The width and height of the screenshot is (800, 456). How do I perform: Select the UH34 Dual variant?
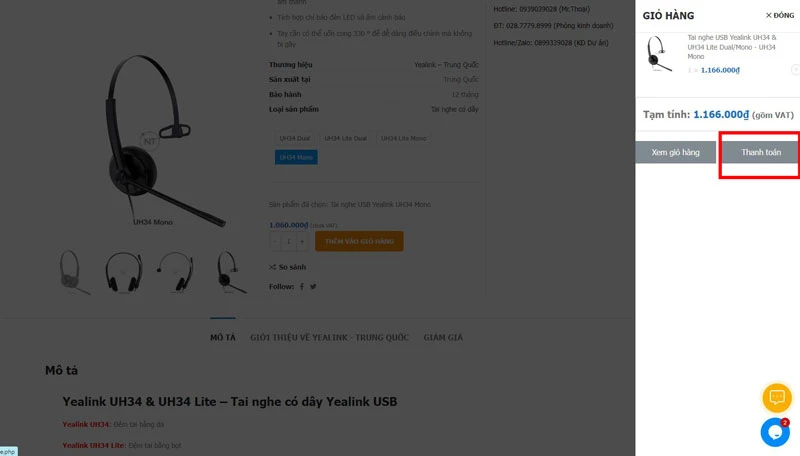click(x=294, y=138)
